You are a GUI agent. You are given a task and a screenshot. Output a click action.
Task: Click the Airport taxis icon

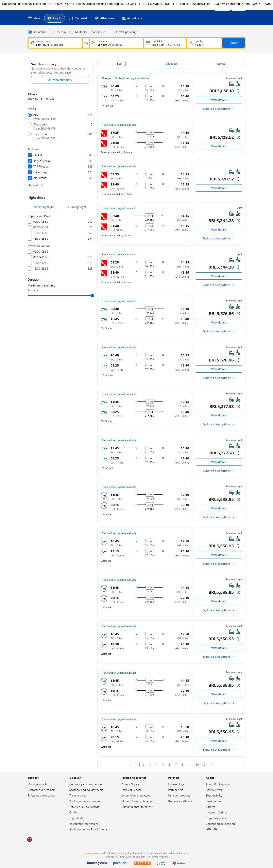pyautogui.click(x=123, y=18)
